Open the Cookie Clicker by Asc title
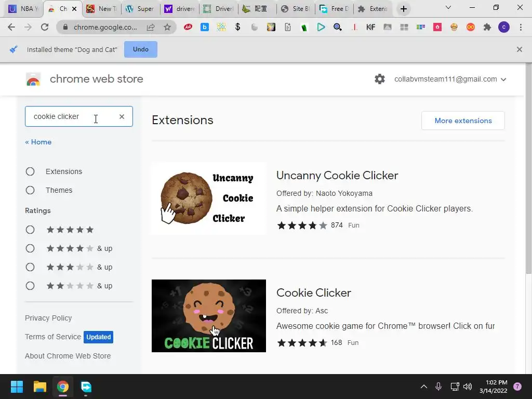This screenshot has width=532, height=399. (314, 293)
